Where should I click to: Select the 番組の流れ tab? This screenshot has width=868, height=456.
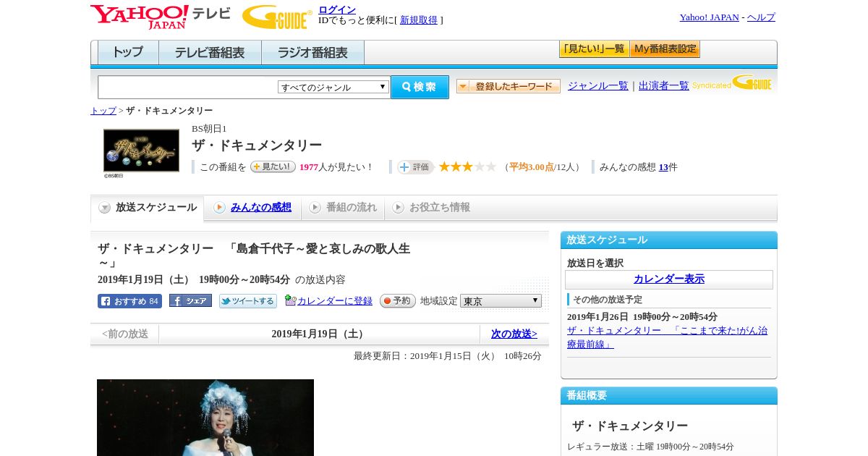(343, 208)
